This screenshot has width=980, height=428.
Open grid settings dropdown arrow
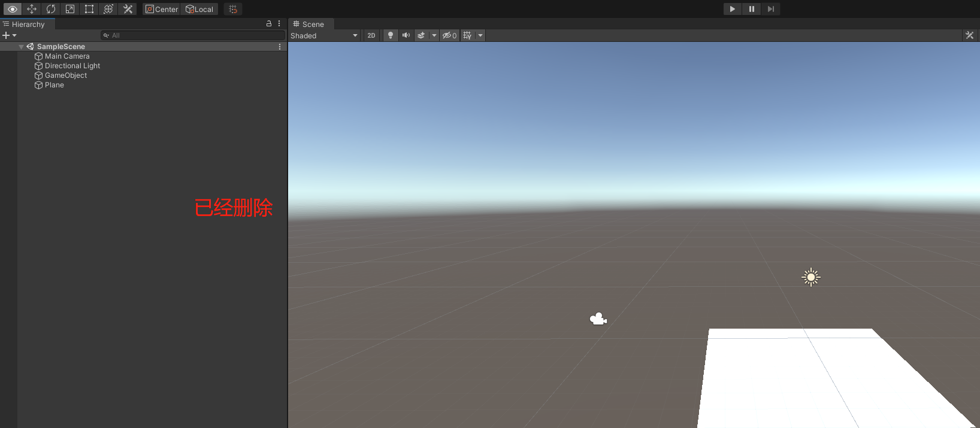click(x=480, y=35)
